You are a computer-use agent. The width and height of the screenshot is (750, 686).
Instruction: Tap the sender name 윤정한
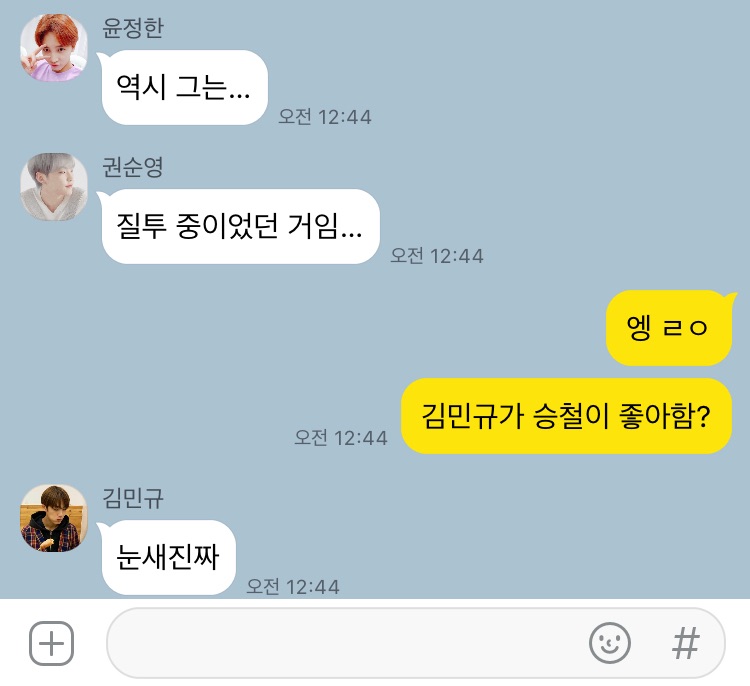pos(132,28)
